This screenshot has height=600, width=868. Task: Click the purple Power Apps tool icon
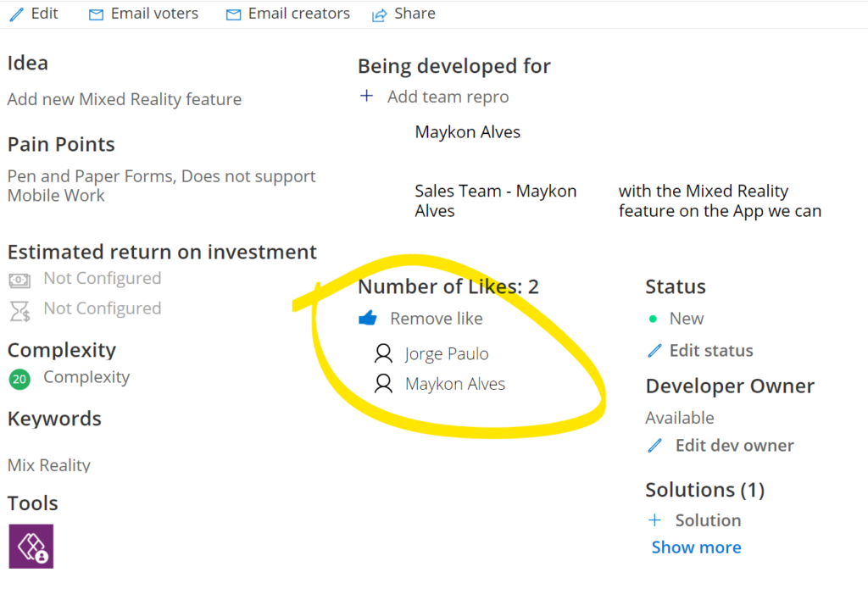tap(31, 546)
